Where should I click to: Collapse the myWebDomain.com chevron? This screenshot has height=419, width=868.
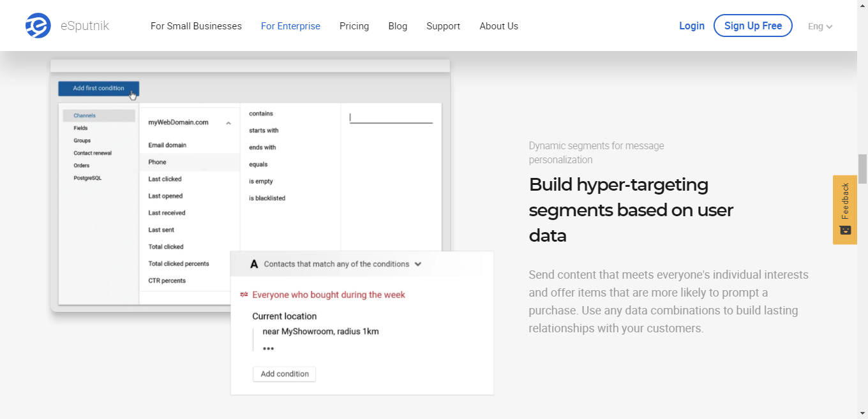[x=228, y=122]
